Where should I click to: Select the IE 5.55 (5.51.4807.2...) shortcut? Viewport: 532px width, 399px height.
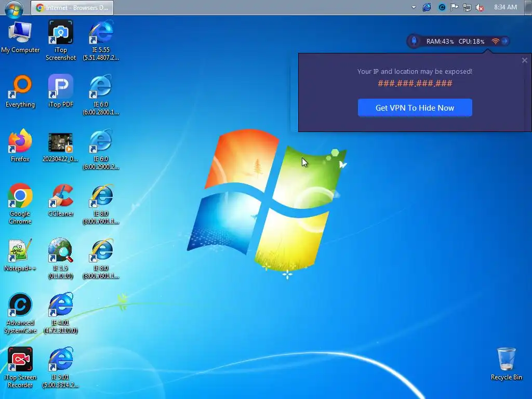[101, 40]
